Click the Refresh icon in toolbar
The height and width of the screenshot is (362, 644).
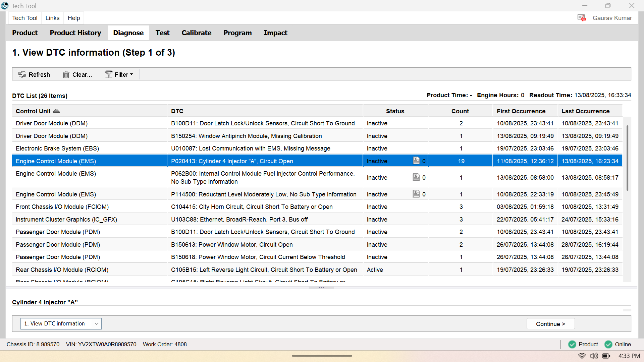22,74
